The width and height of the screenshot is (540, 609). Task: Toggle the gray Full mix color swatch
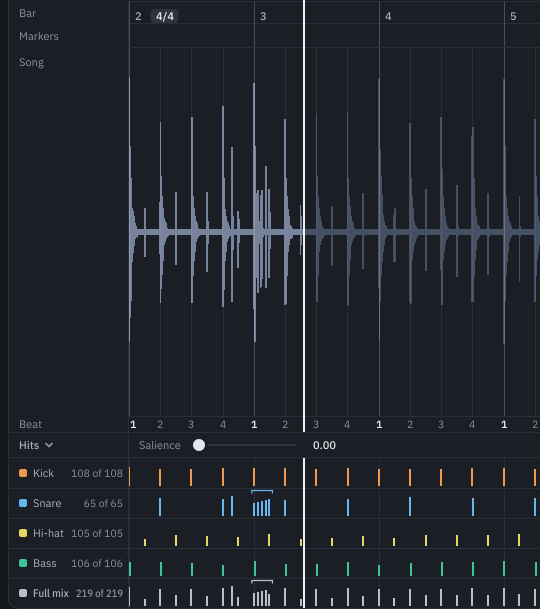click(x=23, y=593)
